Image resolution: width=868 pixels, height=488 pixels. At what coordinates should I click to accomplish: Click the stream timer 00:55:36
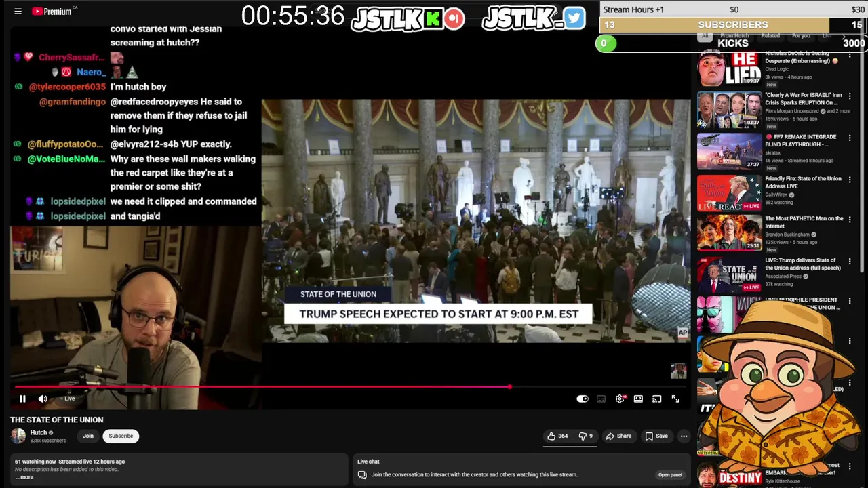coord(293,16)
